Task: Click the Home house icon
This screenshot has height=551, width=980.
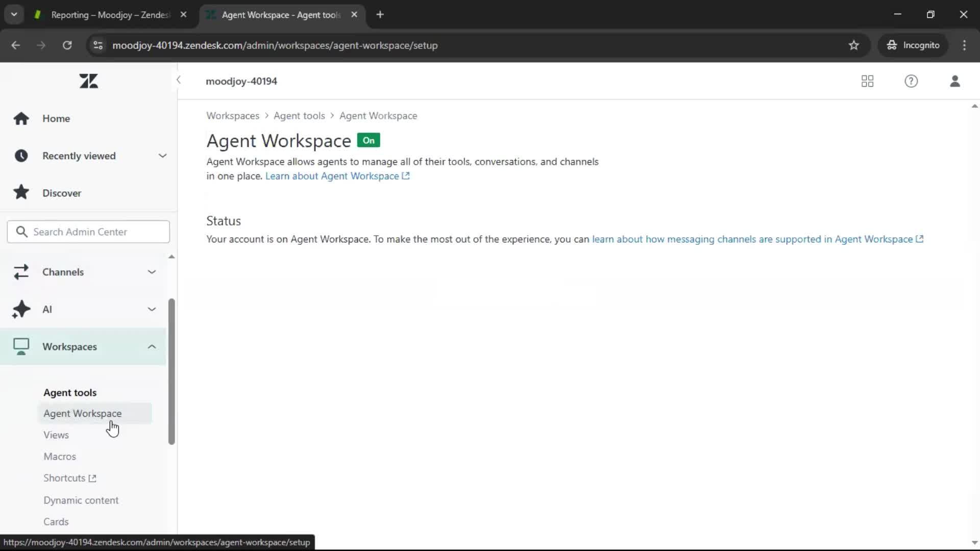Action: pos(21,118)
